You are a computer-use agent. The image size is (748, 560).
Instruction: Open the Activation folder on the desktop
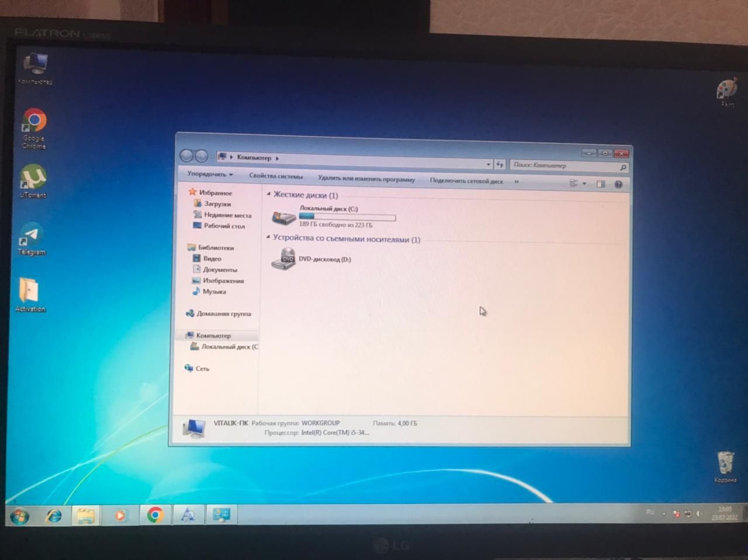[30, 295]
